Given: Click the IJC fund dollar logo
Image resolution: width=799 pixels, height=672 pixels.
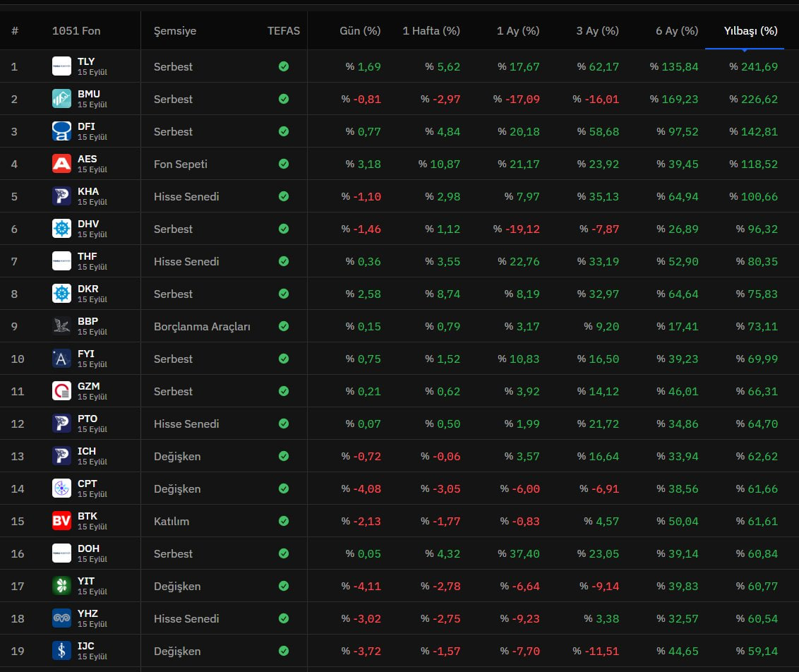Looking at the screenshot, I should click(x=61, y=651).
